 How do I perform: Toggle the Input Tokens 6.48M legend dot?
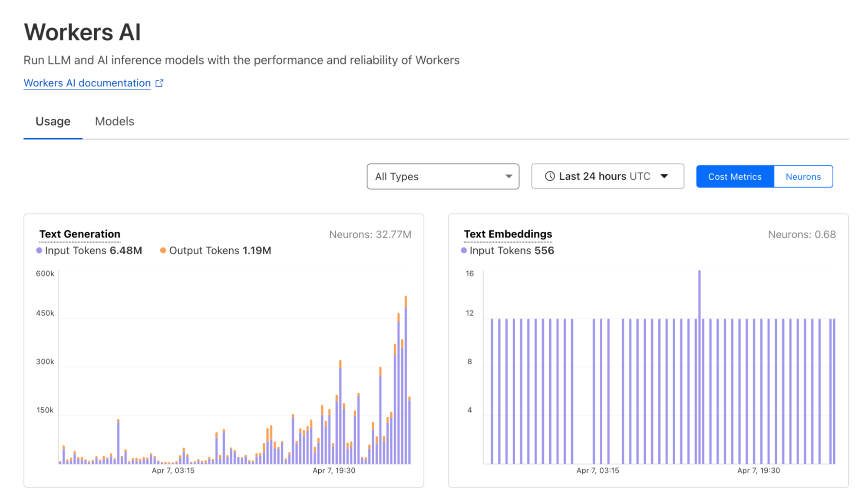(39, 250)
